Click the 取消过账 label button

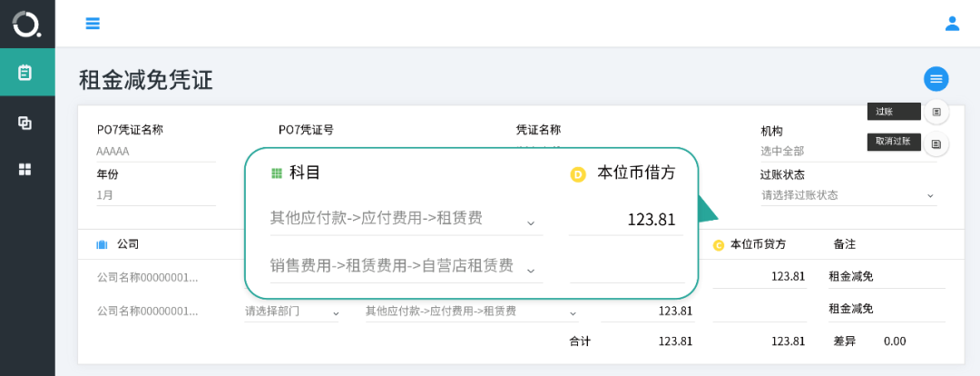894,142
